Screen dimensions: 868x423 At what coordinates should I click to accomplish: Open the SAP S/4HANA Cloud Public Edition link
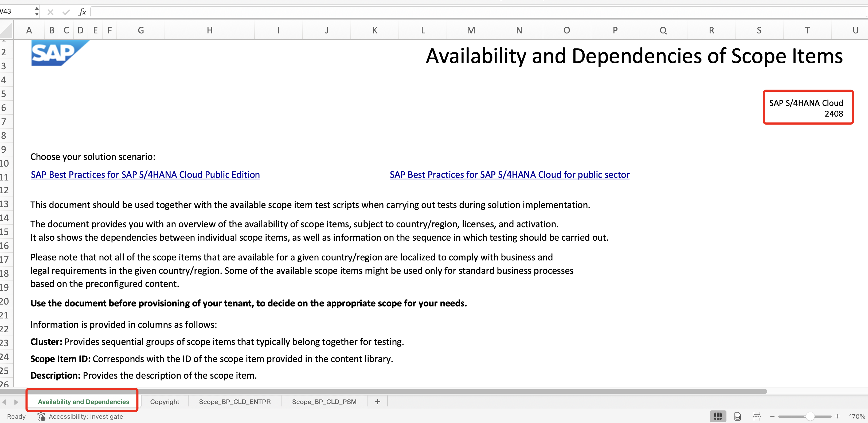(x=145, y=174)
